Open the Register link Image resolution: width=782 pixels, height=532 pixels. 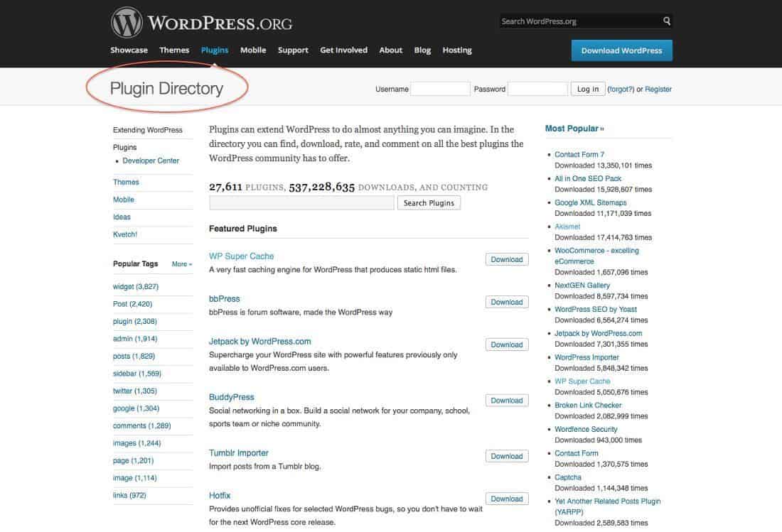[658, 89]
